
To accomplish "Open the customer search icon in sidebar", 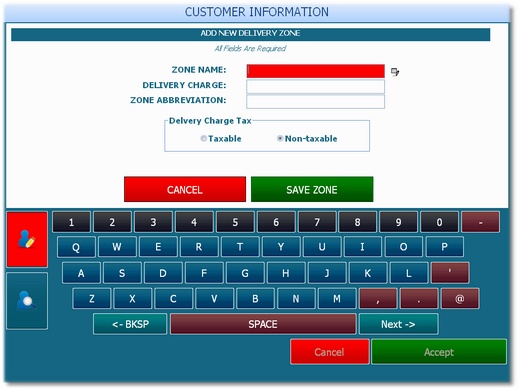I will coord(27,301).
